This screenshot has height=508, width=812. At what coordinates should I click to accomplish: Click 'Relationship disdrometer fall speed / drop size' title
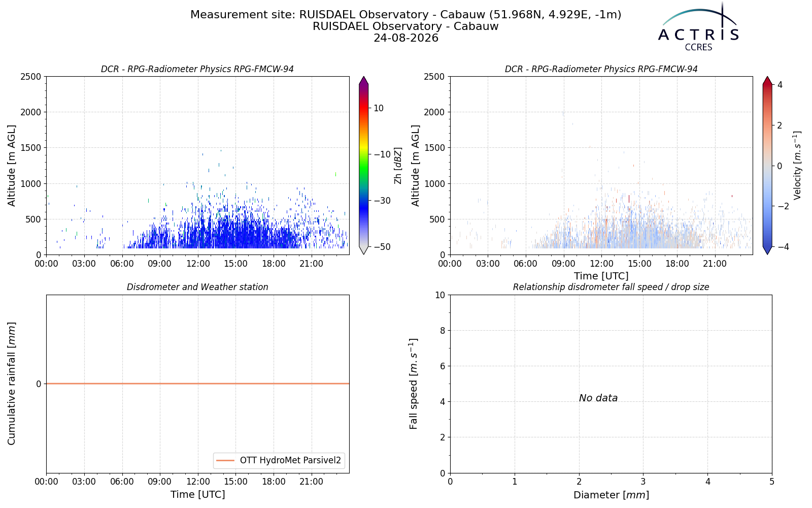[x=611, y=287]
